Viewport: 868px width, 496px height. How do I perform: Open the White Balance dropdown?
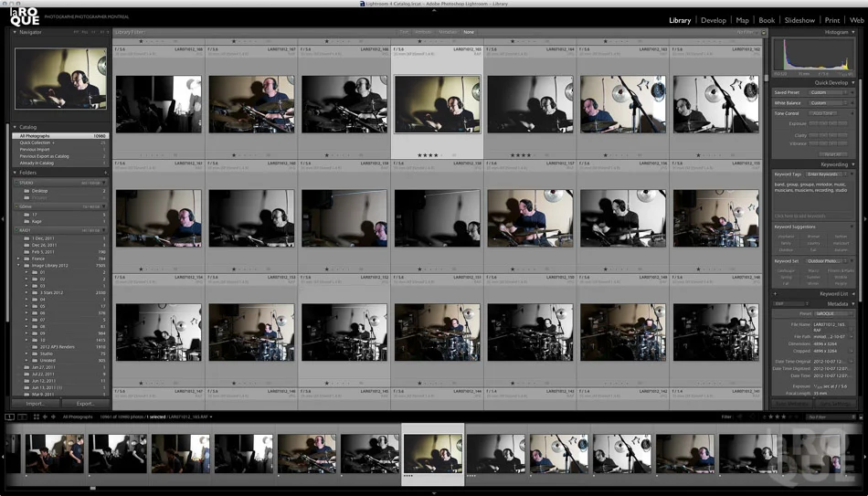point(827,103)
